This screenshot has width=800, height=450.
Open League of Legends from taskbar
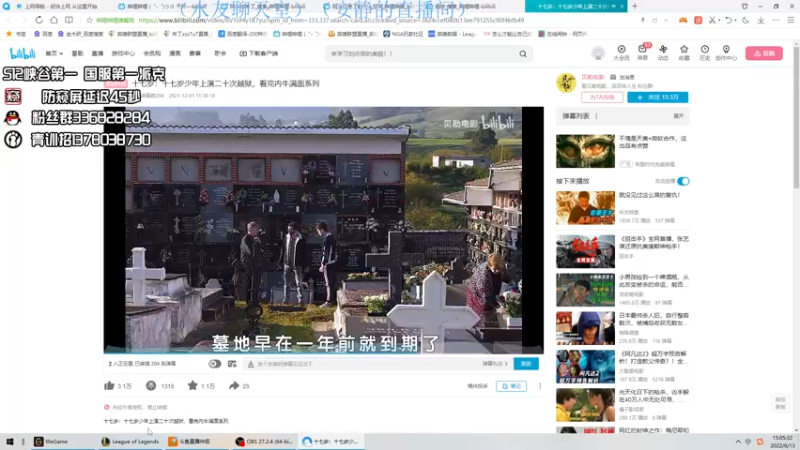click(130, 441)
